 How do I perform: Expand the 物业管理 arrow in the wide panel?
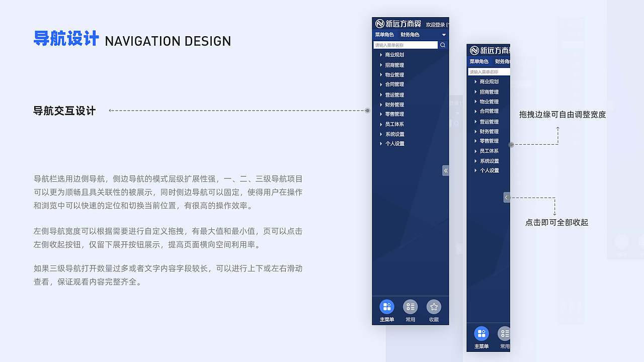(381, 75)
